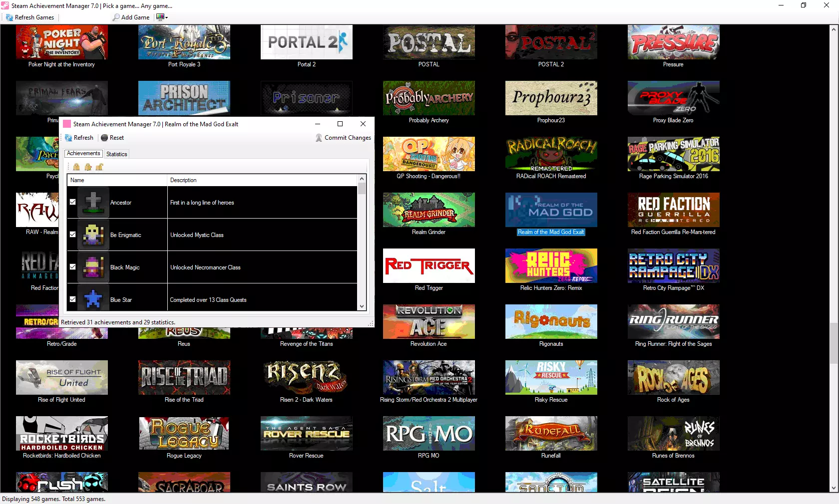Viewport: 839px width, 504px height.
Task: Click the Description column header
Action: (262, 180)
